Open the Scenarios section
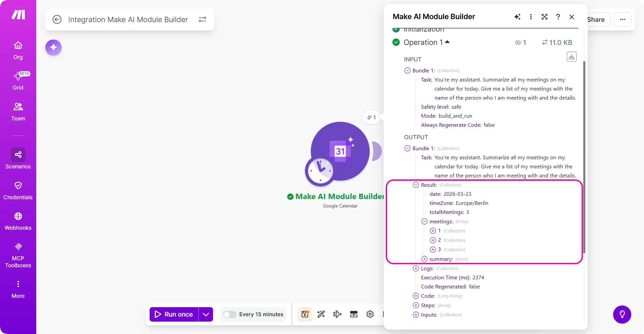Screen dimensions: 644x334 [18, 159]
